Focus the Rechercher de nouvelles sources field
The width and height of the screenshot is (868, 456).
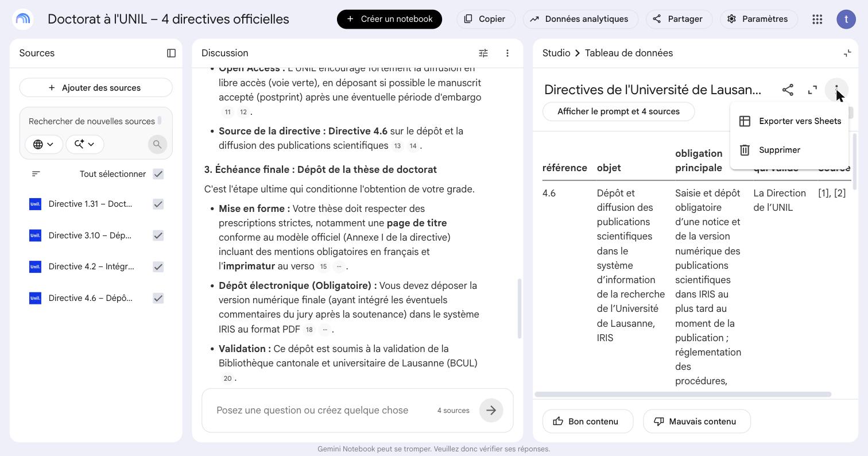click(92, 121)
